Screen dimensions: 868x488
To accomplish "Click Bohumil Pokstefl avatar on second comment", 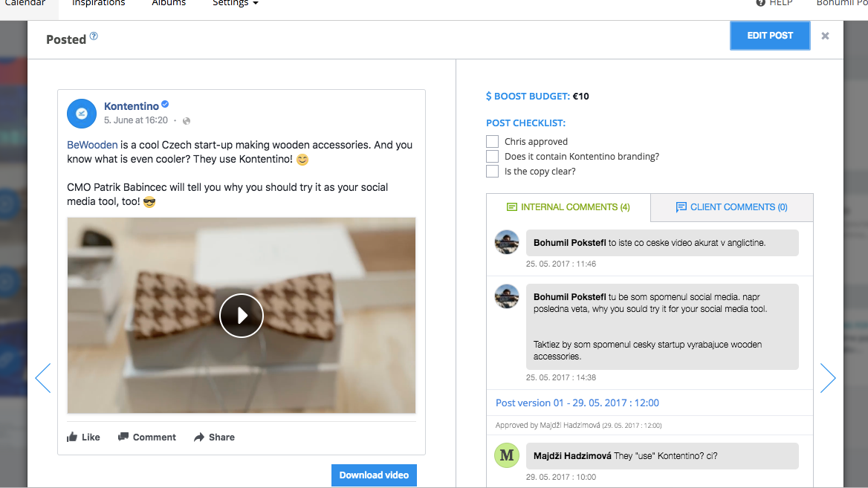I will coord(507,296).
